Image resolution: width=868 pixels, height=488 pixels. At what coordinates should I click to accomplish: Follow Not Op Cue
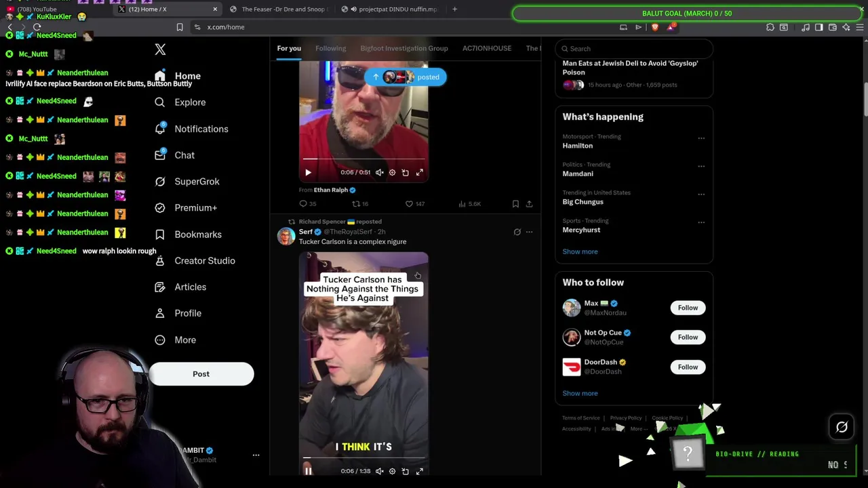tap(688, 337)
